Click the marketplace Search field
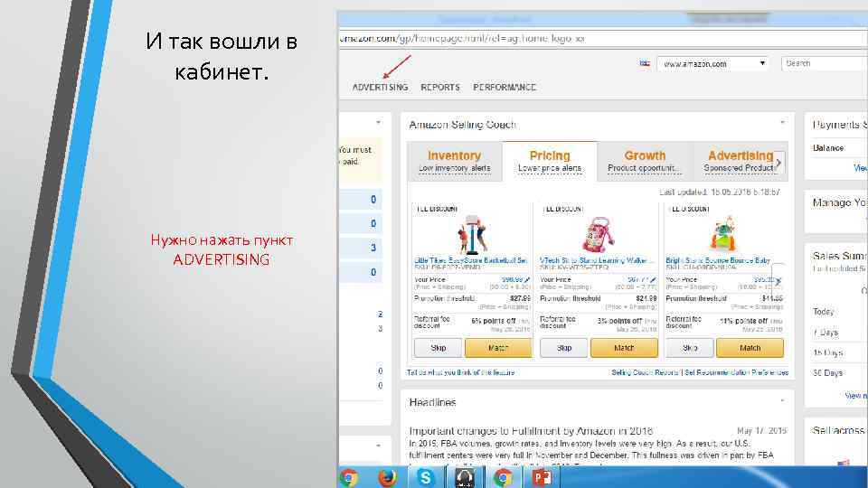868x488 pixels. 825,63
